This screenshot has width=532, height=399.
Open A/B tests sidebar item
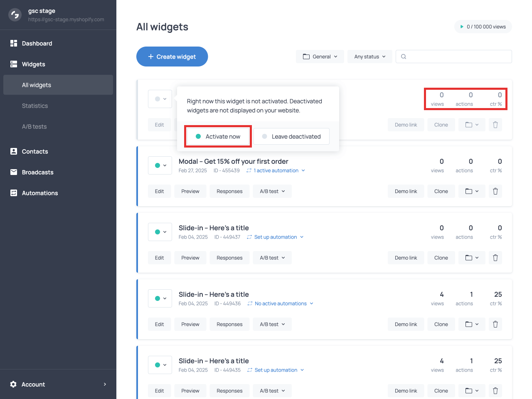click(34, 126)
